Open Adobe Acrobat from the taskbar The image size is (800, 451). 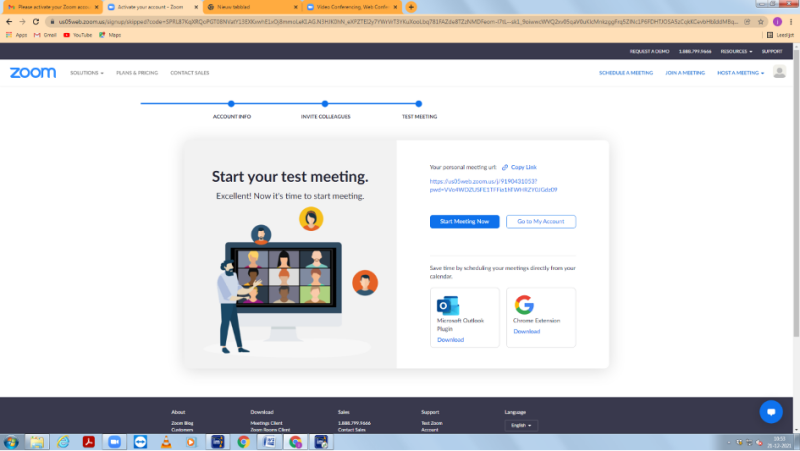pyautogui.click(x=89, y=442)
